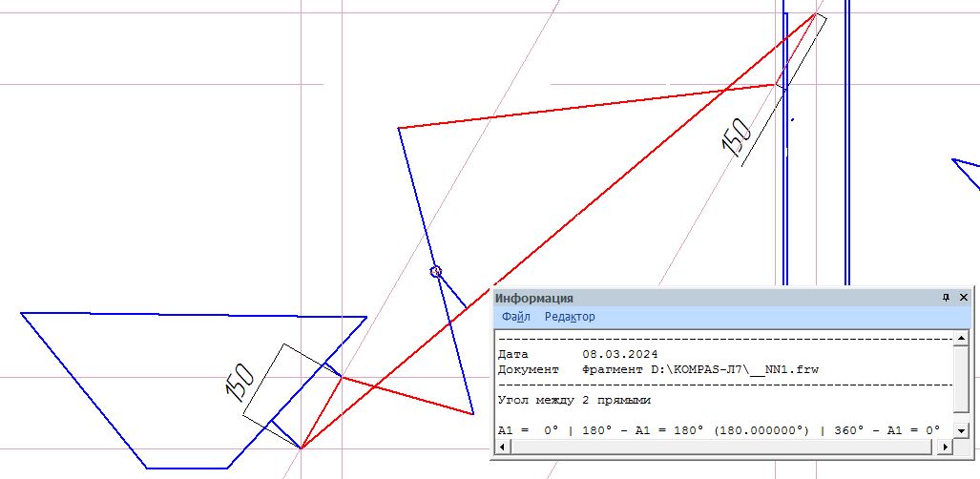
Task: Click the 'Угол между 2 прямыми' text
Action: tap(574, 400)
